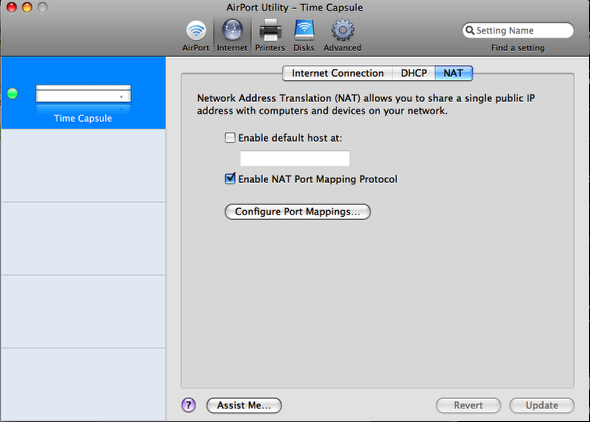
Task: Close the AirPort Utility window
Action: point(12,7)
